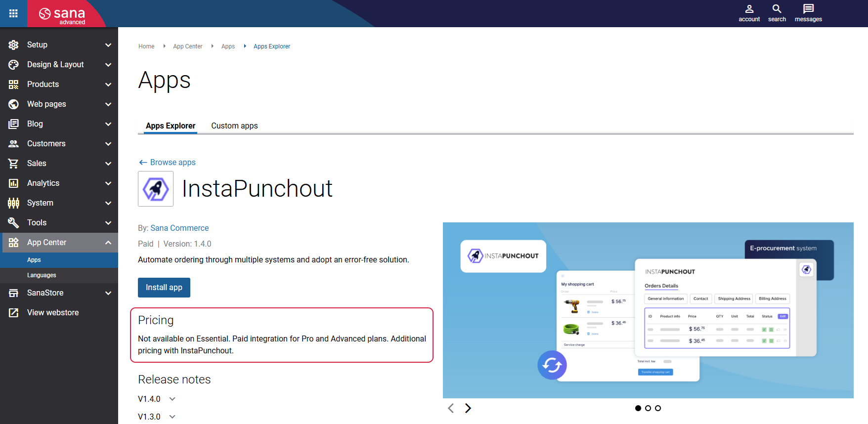This screenshot has width=868, height=424.
Task: Click the SanaStore shop icon
Action: click(13, 293)
